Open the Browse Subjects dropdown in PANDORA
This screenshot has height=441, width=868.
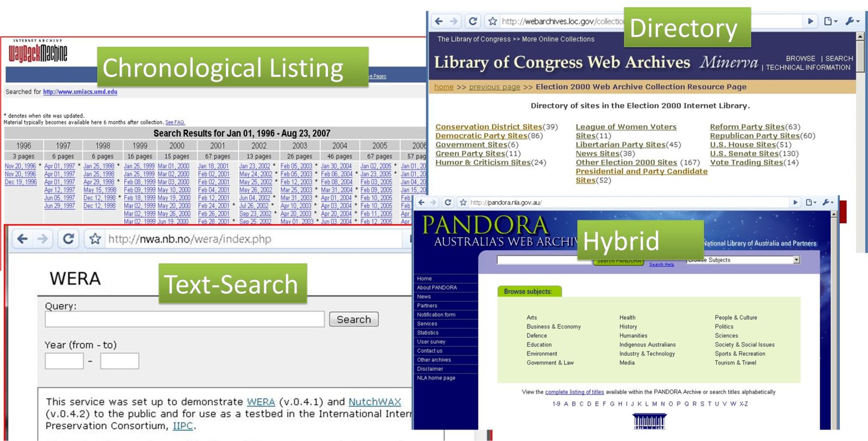tap(796, 260)
